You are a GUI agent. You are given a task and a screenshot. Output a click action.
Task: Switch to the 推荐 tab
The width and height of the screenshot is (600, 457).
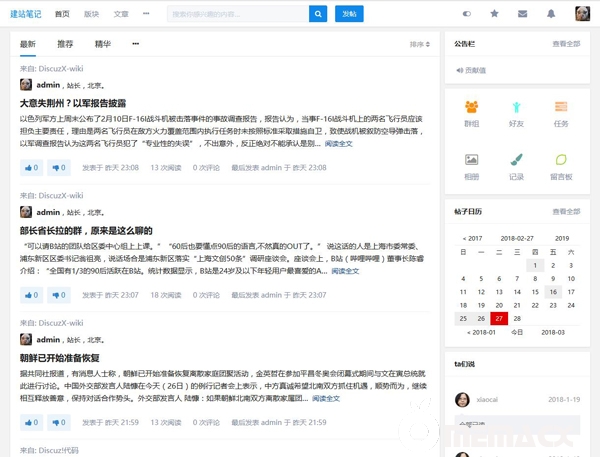click(65, 45)
